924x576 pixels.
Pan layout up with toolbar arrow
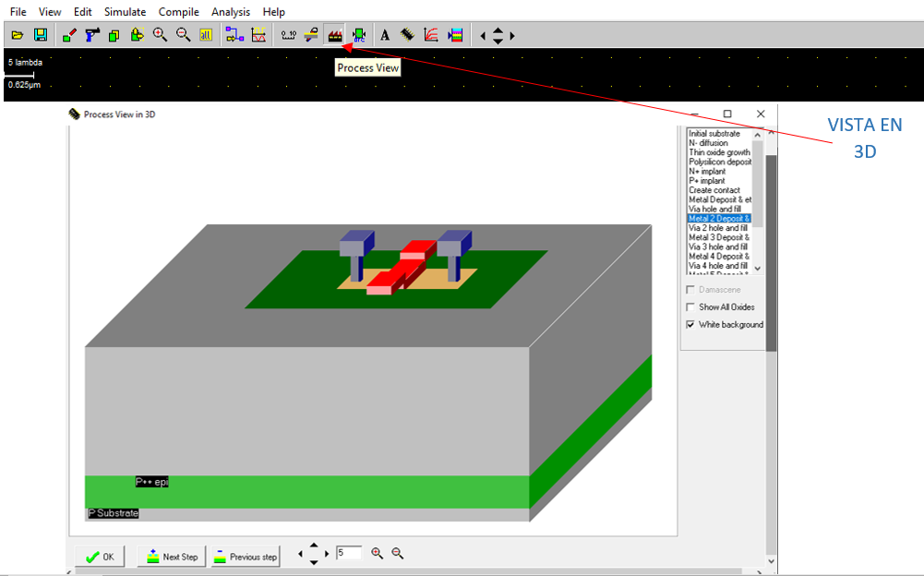tap(498, 30)
